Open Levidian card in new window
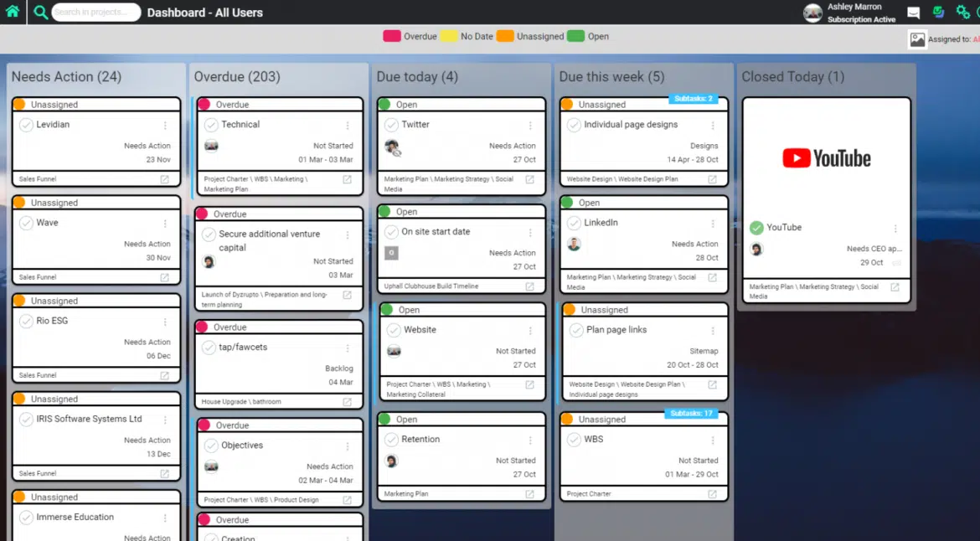The image size is (980, 541). pos(164,179)
